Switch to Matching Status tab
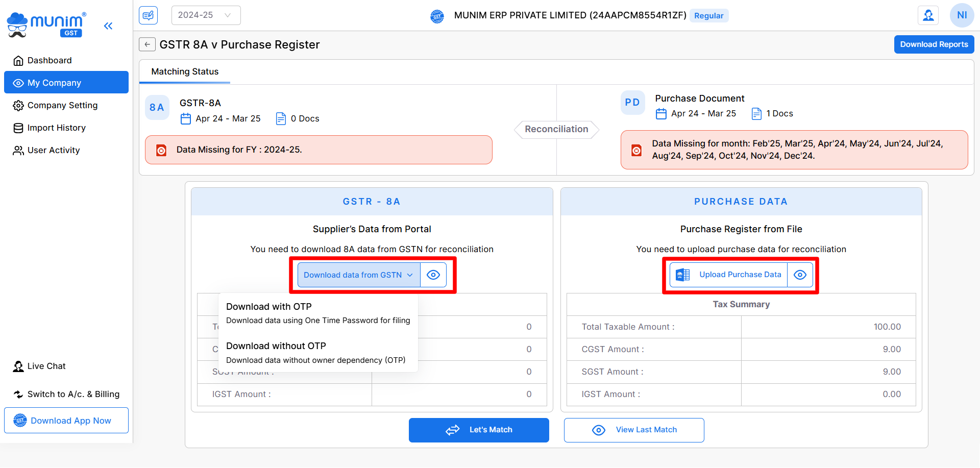 [185, 72]
